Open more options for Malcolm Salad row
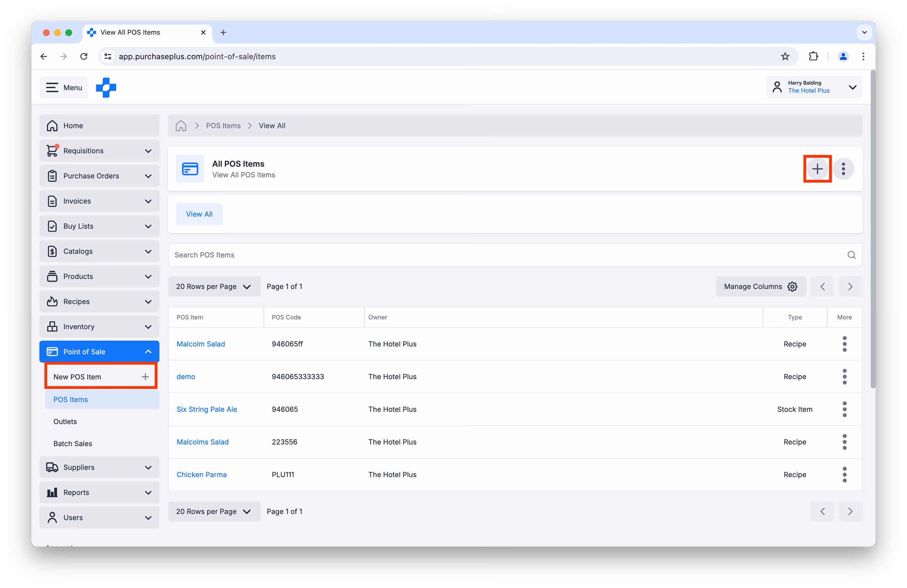The width and height of the screenshot is (907, 588). pos(845,344)
